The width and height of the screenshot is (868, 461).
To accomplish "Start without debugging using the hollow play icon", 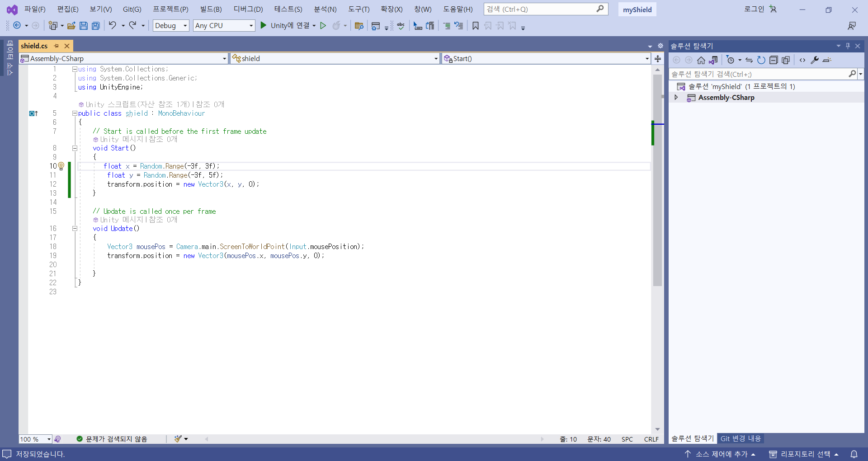I will [323, 26].
